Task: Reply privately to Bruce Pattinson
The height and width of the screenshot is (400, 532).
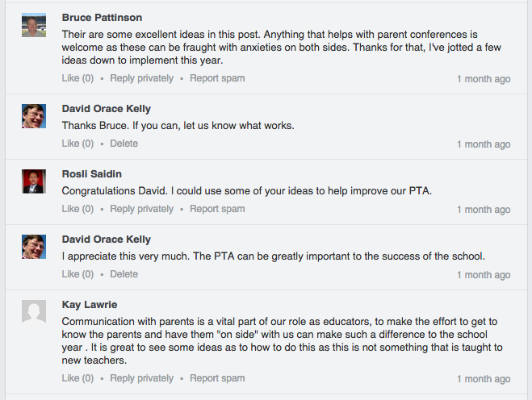Action: (141, 78)
